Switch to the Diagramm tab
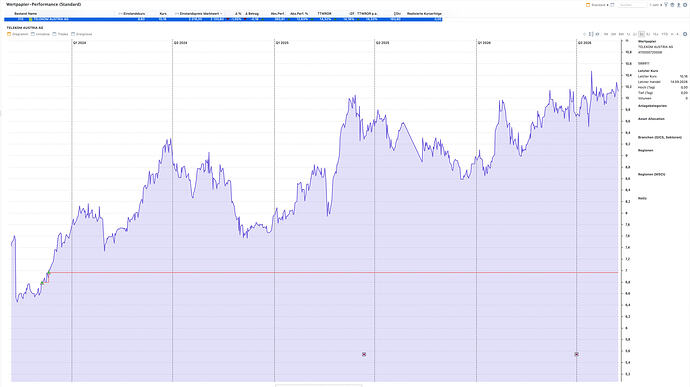 click(x=18, y=34)
